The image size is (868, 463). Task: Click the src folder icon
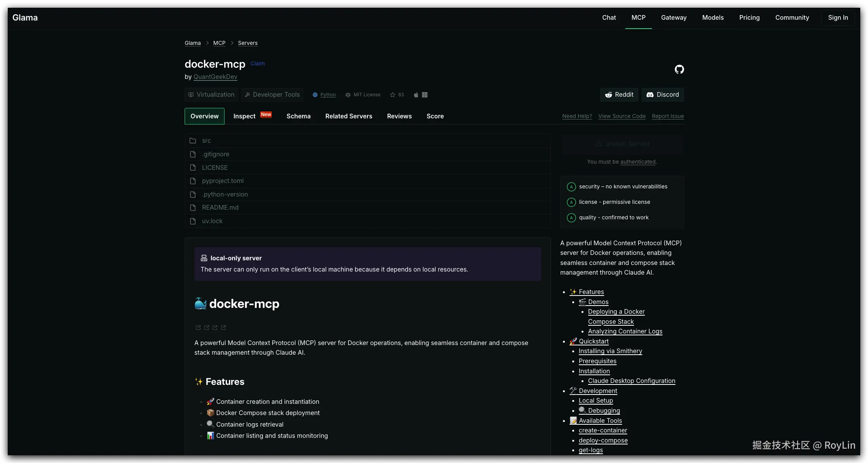click(x=193, y=141)
